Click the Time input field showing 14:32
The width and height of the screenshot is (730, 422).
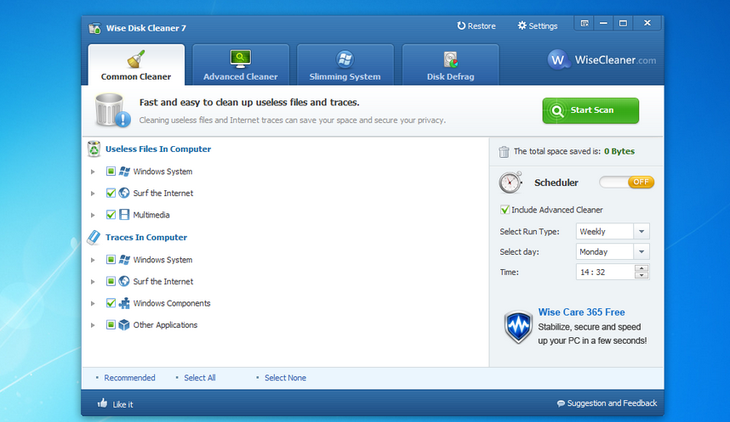click(x=605, y=272)
